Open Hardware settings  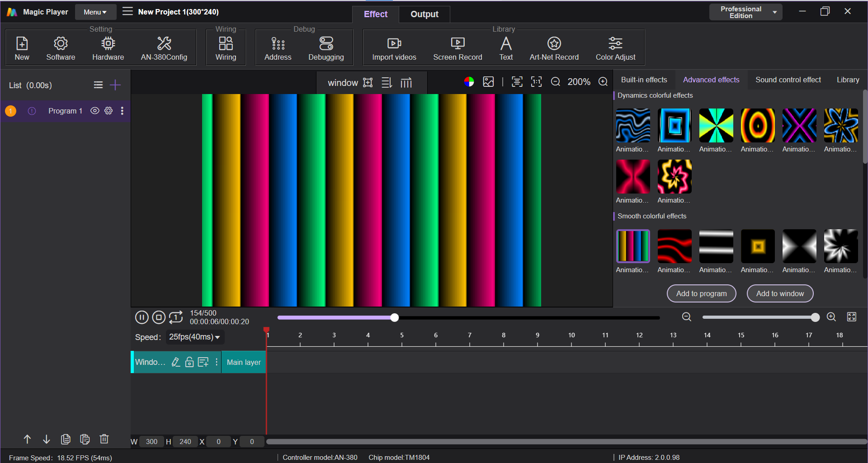pos(108,48)
